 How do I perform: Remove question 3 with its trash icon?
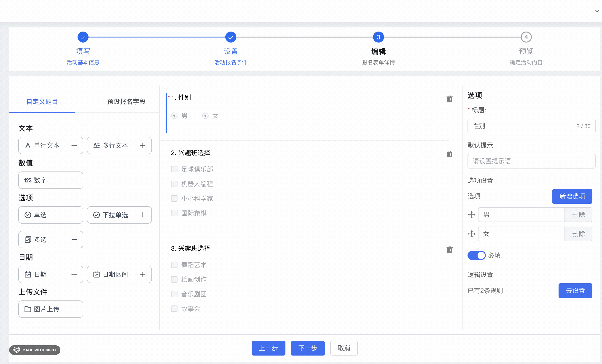[449, 250]
